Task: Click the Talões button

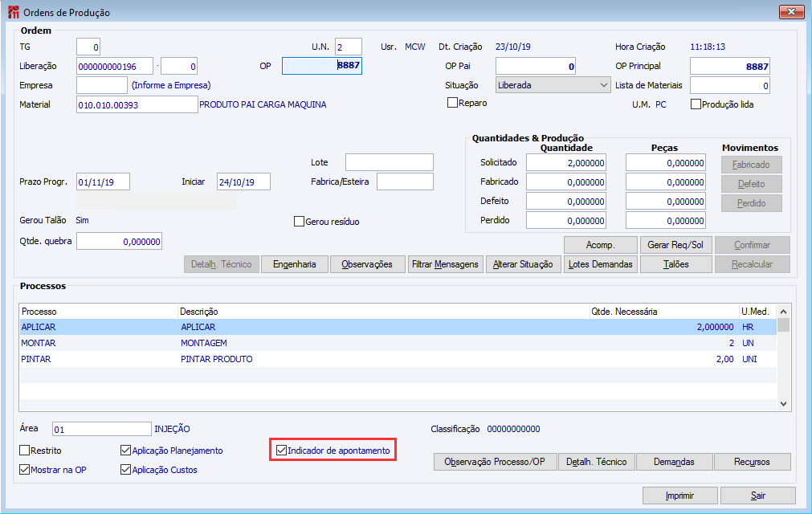Action: pyautogui.click(x=676, y=264)
